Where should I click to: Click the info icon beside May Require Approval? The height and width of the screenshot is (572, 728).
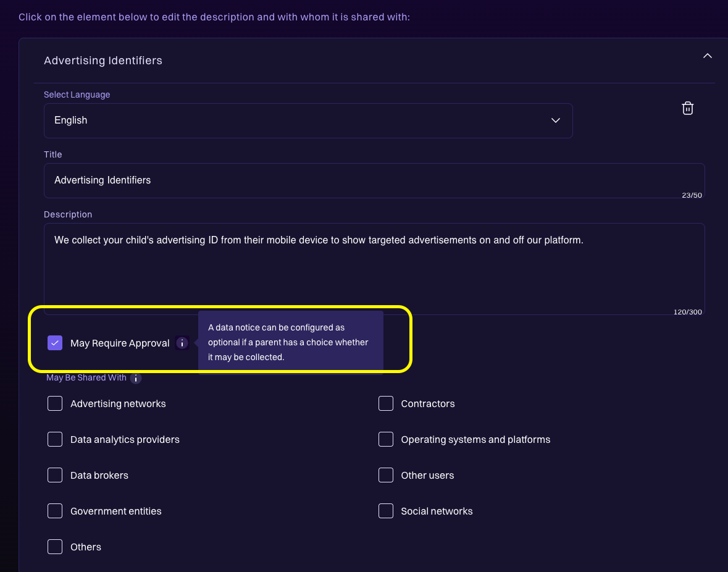click(182, 343)
